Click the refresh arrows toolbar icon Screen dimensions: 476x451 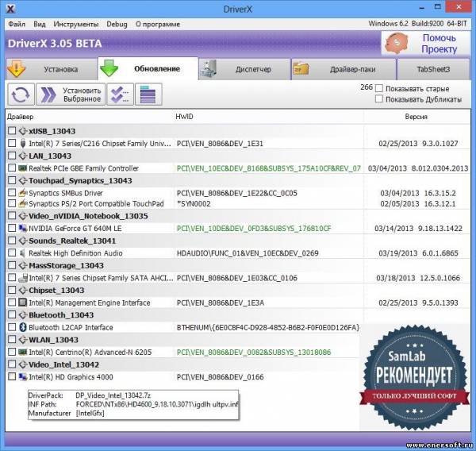click(x=21, y=94)
